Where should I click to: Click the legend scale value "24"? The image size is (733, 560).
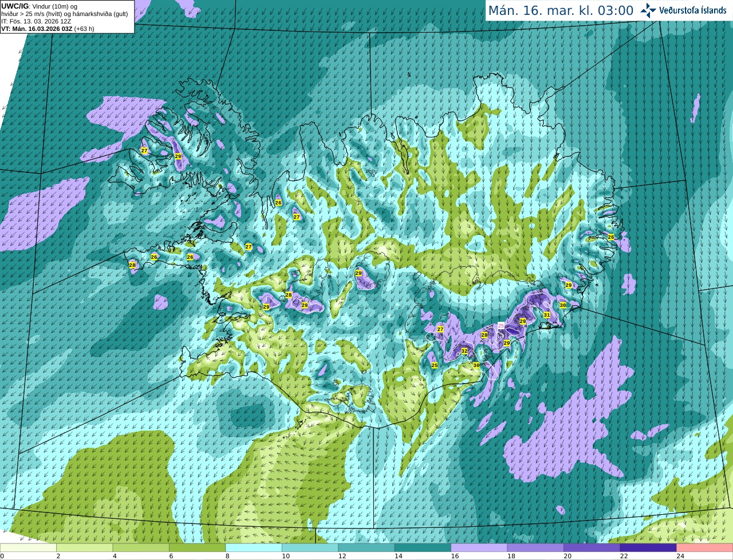click(x=680, y=556)
